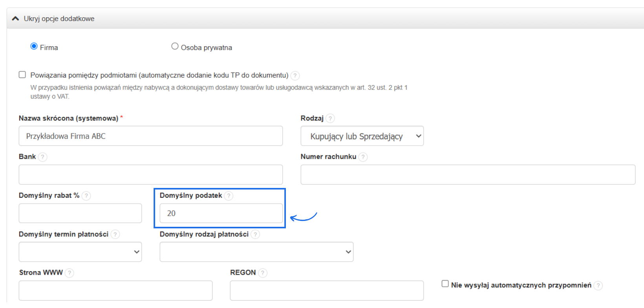Select the Osoba prywatna radio button
This screenshot has height=308, width=644.
[175, 46]
